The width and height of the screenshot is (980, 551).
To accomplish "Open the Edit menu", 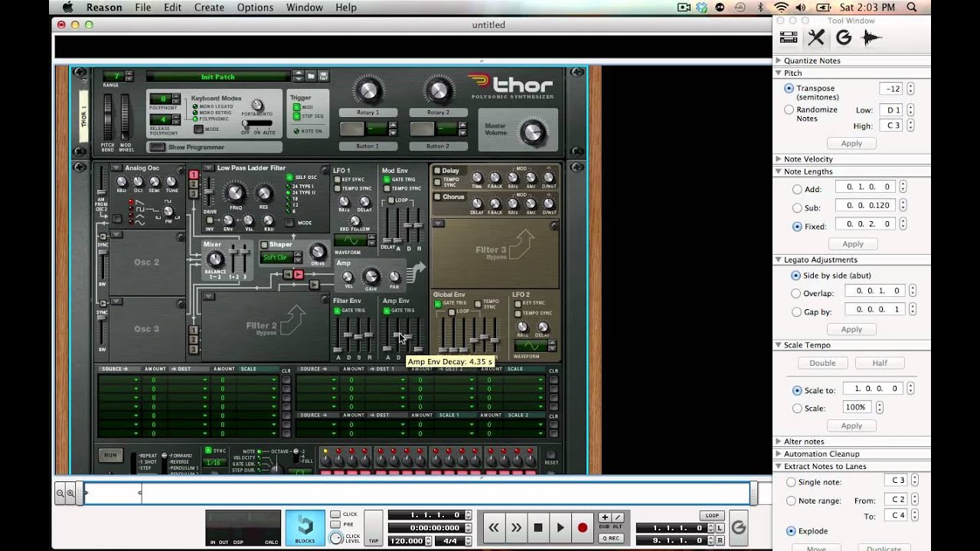I will tap(172, 8).
